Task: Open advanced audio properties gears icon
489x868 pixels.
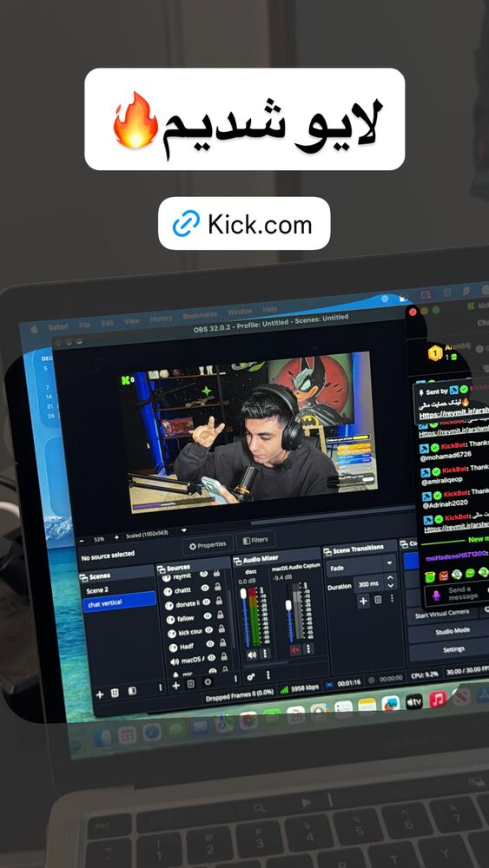Action: [251, 676]
